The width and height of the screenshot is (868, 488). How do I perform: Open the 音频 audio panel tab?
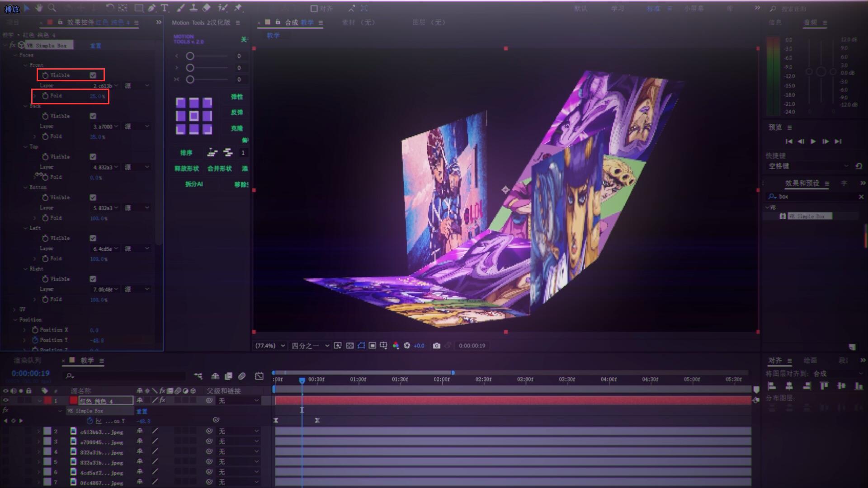pos(810,22)
